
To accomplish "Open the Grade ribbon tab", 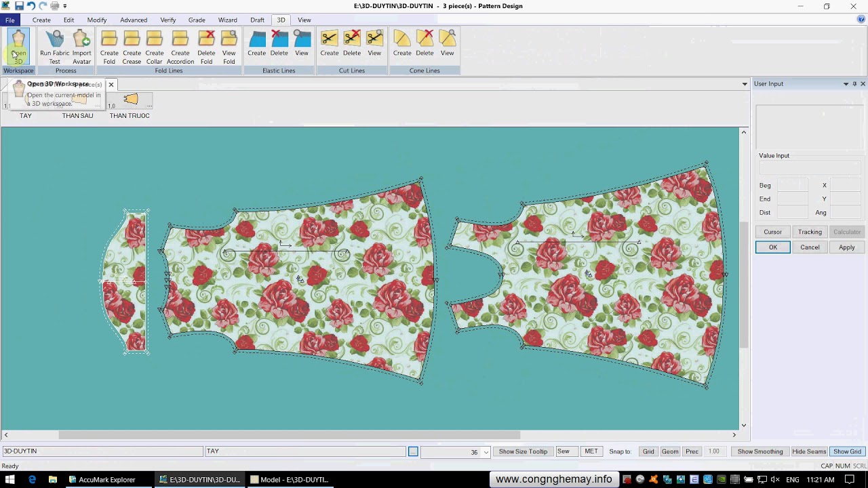I will (197, 20).
